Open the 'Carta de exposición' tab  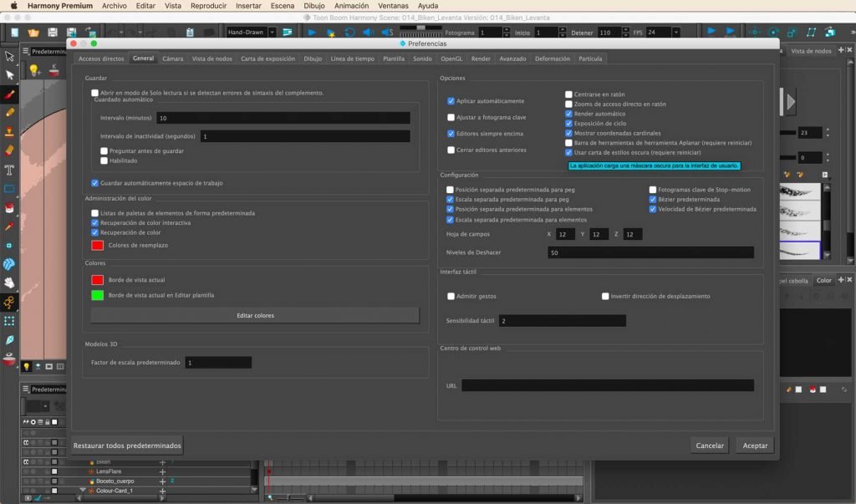click(267, 59)
